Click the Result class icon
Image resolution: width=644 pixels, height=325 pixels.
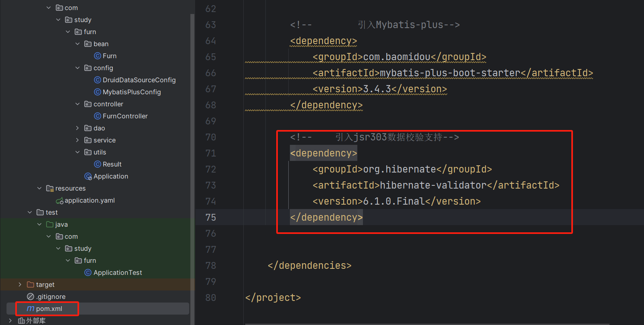point(98,164)
